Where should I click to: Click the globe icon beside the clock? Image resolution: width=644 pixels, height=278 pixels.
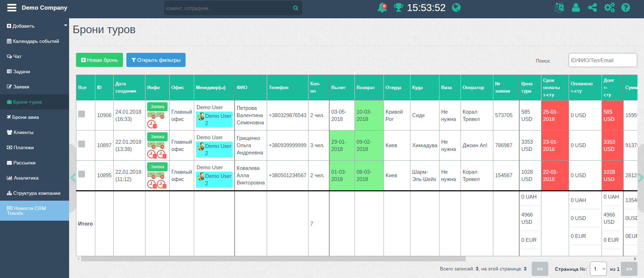(x=456, y=8)
